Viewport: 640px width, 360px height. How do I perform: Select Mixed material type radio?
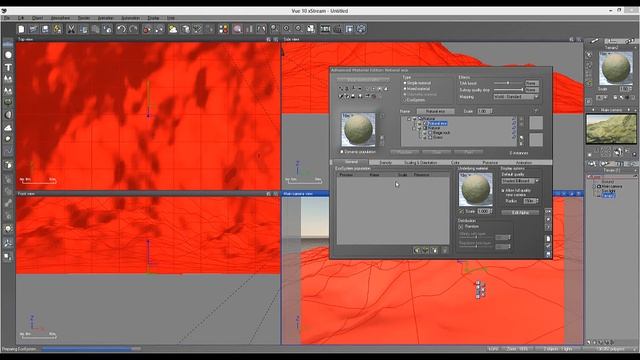click(405, 89)
